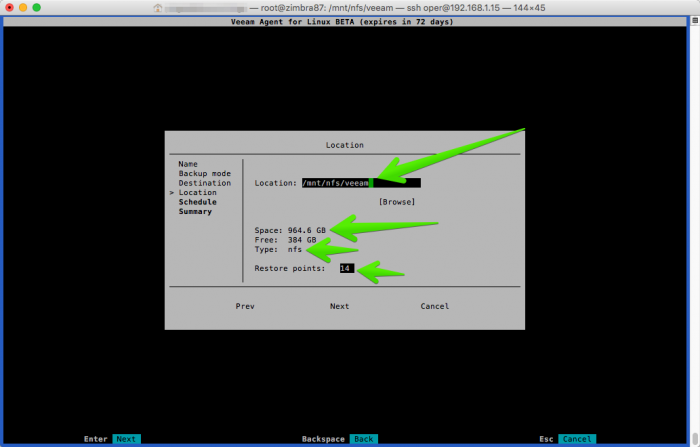Viewport: 700px width, 447px height.
Task: Go to the Name wizard step
Action: tap(188, 164)
